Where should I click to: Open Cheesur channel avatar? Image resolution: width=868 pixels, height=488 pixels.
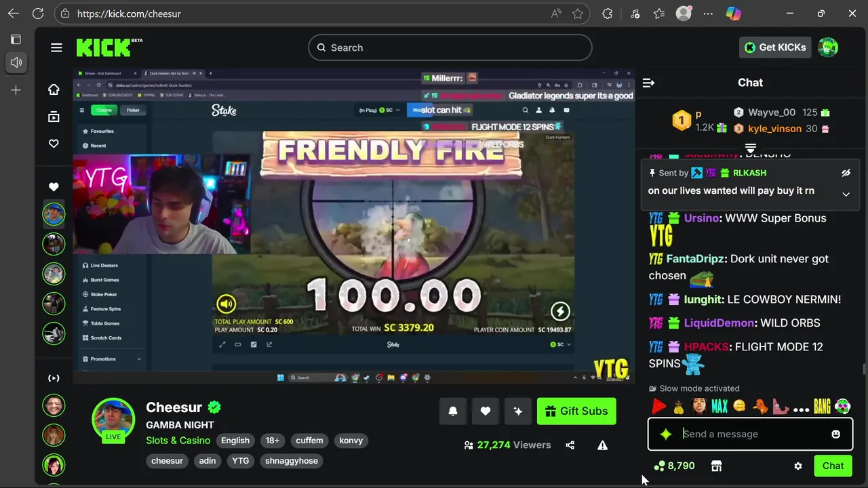point(113,420)
